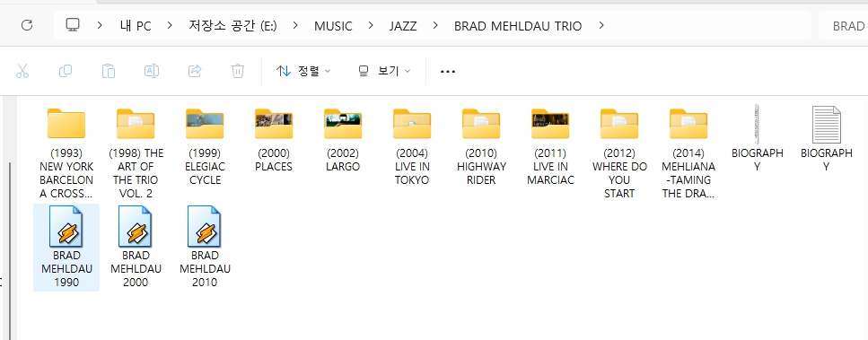The image size is (868, 340).
Task: Select the (2011) LIVE IN MARCIAC folder icon
Action: click(x=551, y=123)
